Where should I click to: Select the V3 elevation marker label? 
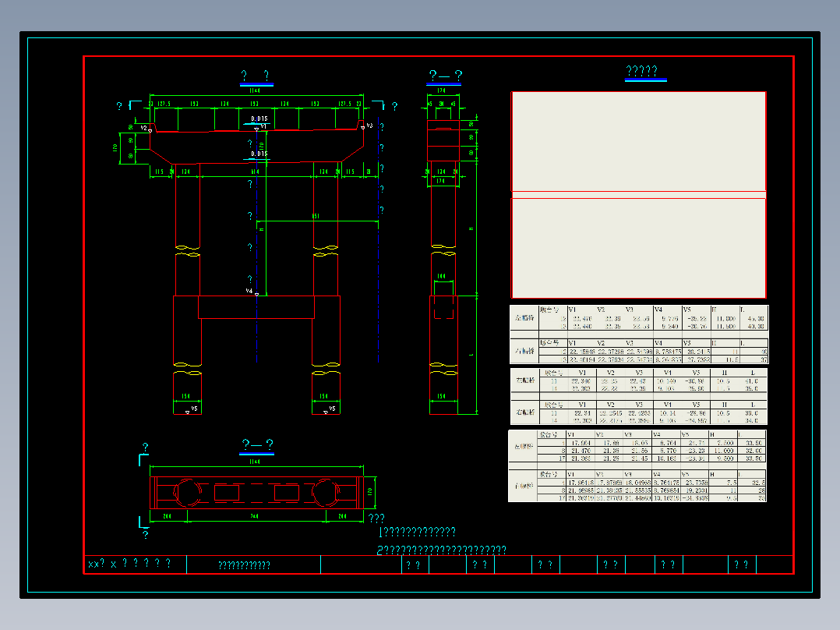click(x=369, y=126)
